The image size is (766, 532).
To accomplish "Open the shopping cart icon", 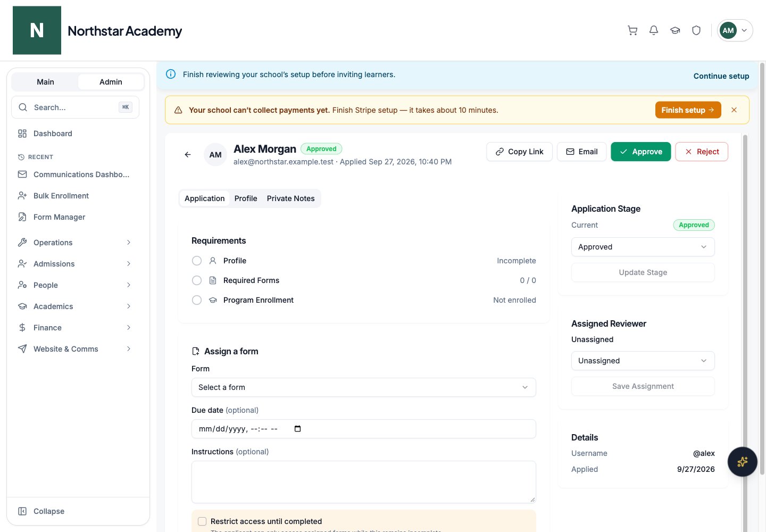I will (x=632, y=30).
